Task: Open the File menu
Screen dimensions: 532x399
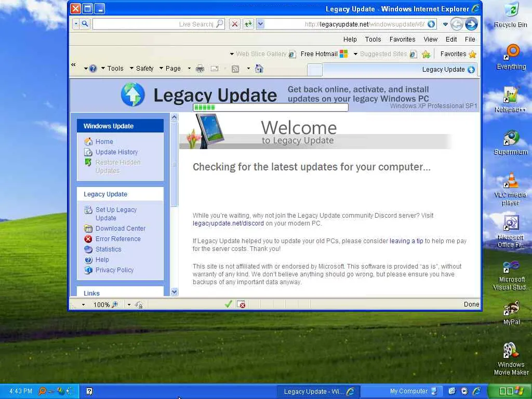Action: (x=470, y=39)
